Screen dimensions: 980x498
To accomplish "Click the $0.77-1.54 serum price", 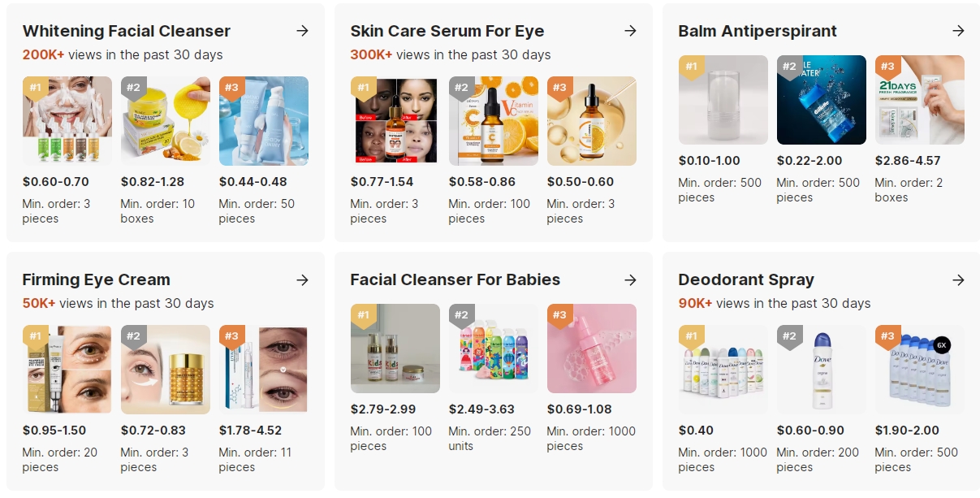I will [382, 181].
